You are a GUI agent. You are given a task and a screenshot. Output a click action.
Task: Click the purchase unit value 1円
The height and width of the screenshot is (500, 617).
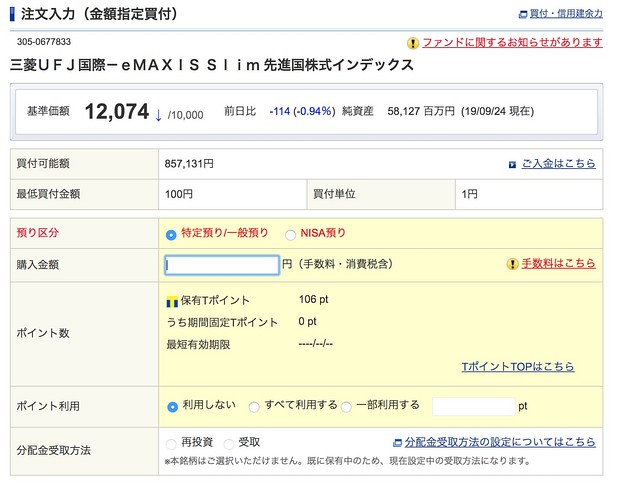[469, 194]
